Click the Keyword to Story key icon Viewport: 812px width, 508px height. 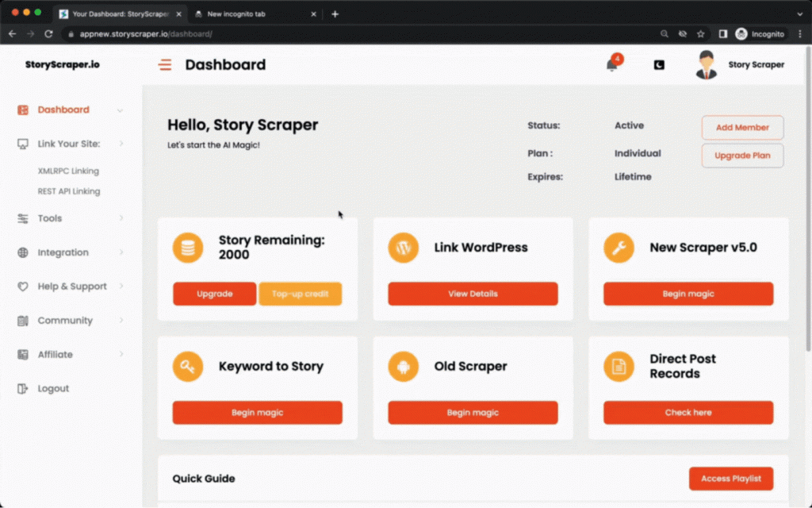pyautogui.click(x=188, y=367)
